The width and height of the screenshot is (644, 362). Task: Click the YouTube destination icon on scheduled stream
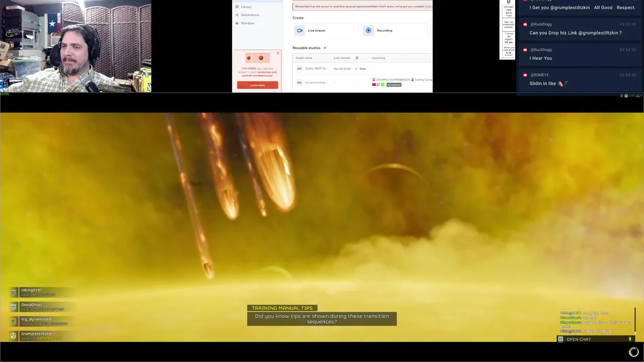tap(374, 84)
